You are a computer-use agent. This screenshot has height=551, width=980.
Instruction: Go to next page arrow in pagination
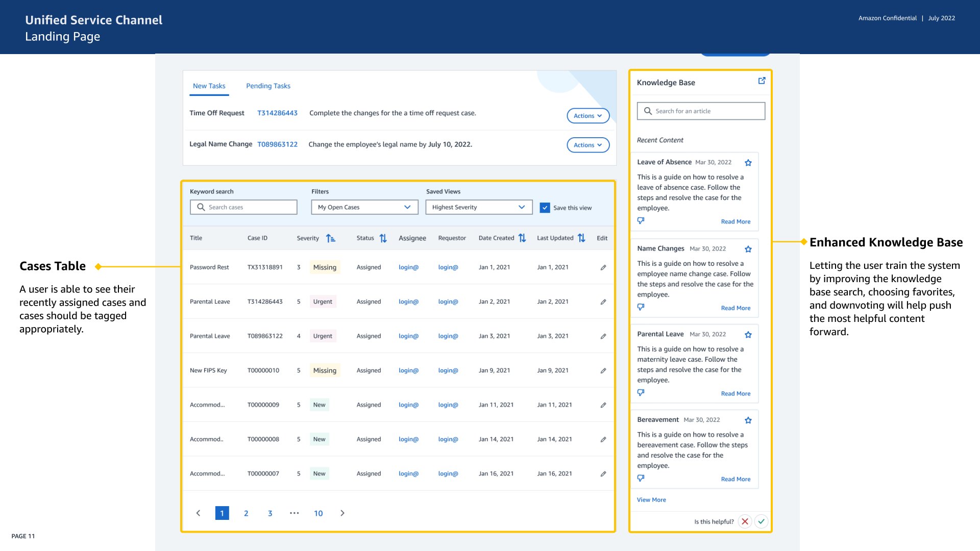(342, 513)
